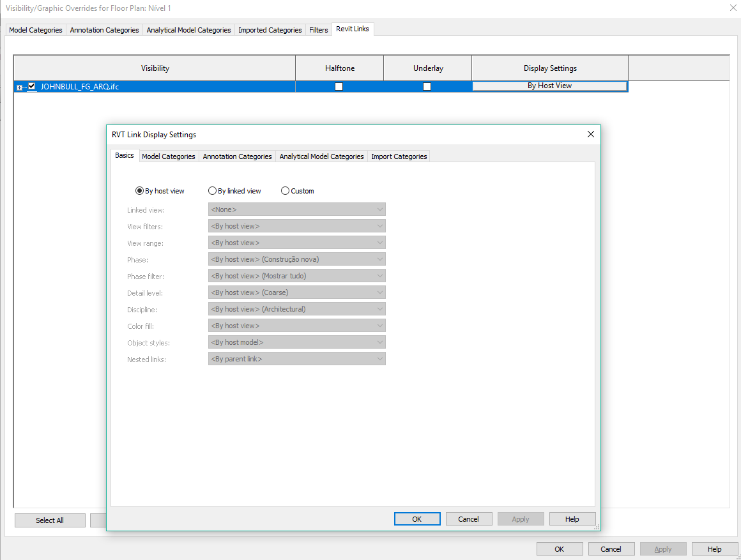The image size is (741, 560).
Task: Switch to the Filters tab
Action: point(318,30)
